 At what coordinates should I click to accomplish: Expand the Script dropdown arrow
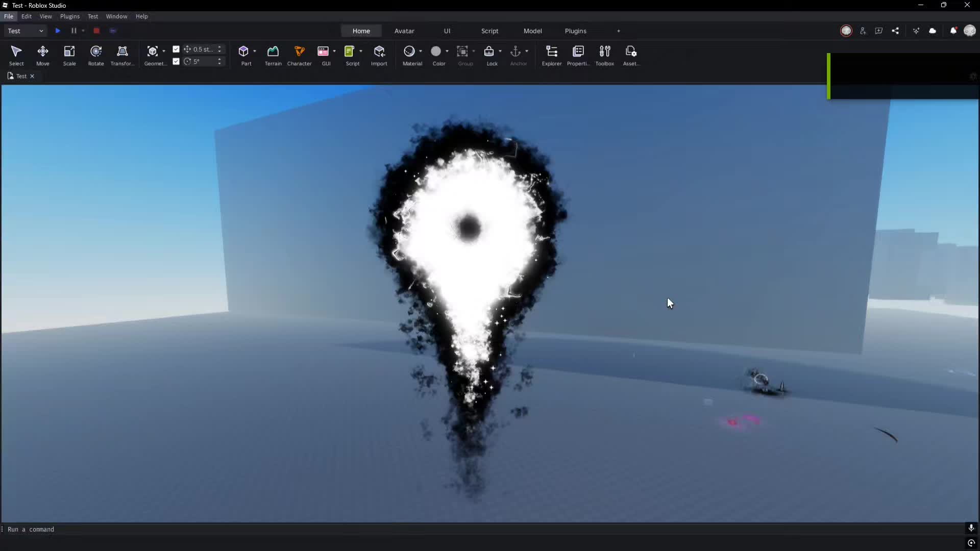pos(361,52)
